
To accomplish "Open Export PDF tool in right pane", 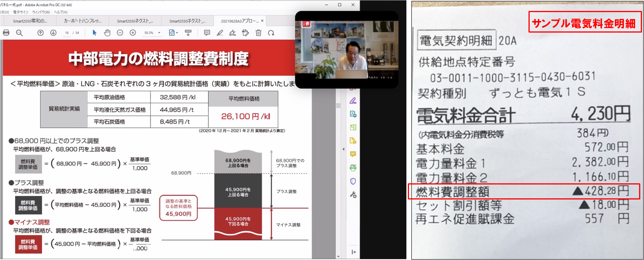I will pos(353,114).
